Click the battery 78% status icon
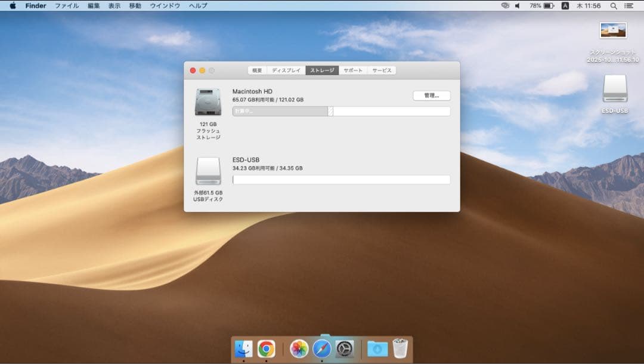The width and height of the screenshot is (644, 364). pyautogui.click(x=541, y=6)
